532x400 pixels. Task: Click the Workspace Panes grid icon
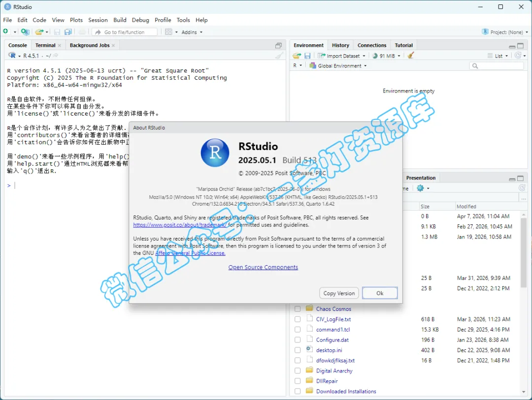pos(168,32)
